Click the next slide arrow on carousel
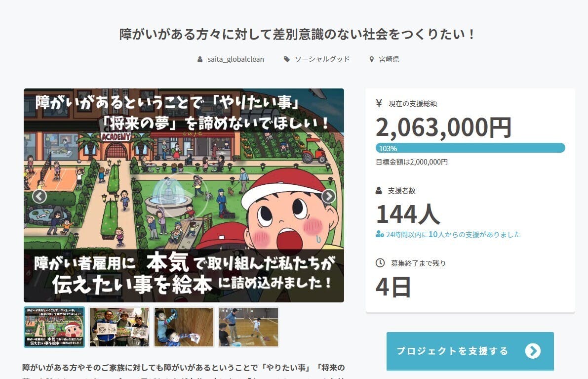Screen dimensions: 588x379 pyautogui.click(x=328, y=196)
